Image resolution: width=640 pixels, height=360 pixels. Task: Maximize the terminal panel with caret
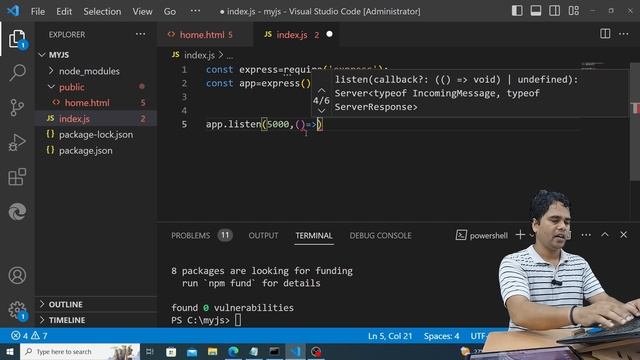pyautogui.click(x=605, y=235)
